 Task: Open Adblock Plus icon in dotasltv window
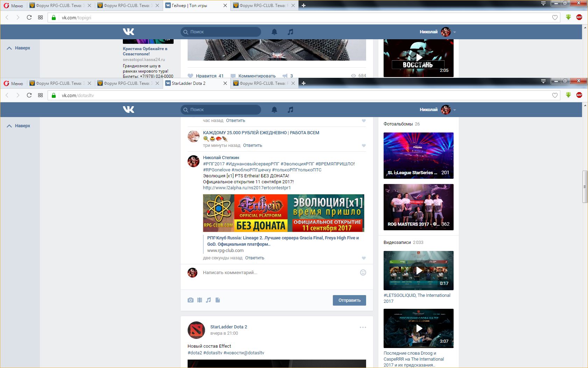tap(579, 95)
